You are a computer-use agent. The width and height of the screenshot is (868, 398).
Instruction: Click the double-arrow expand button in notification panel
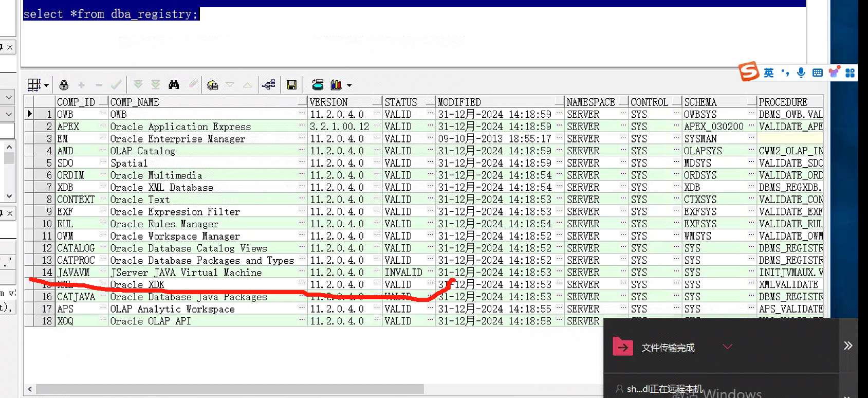coord(848,346)
